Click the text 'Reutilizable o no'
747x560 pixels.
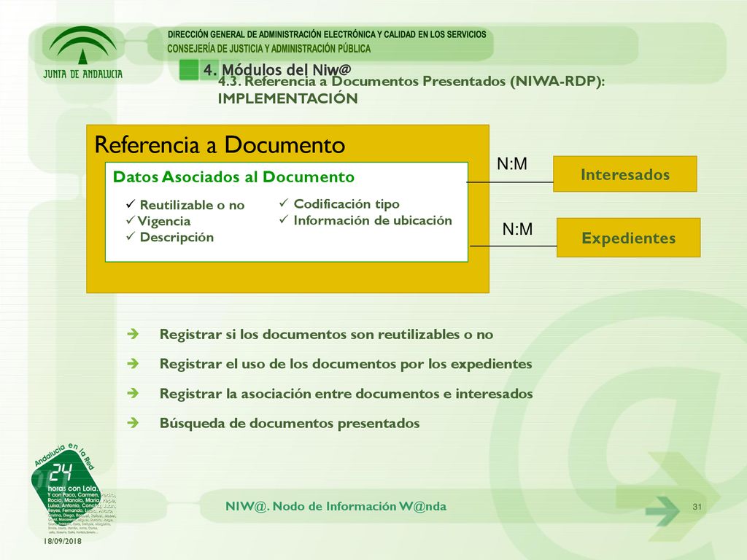(192, 205)
